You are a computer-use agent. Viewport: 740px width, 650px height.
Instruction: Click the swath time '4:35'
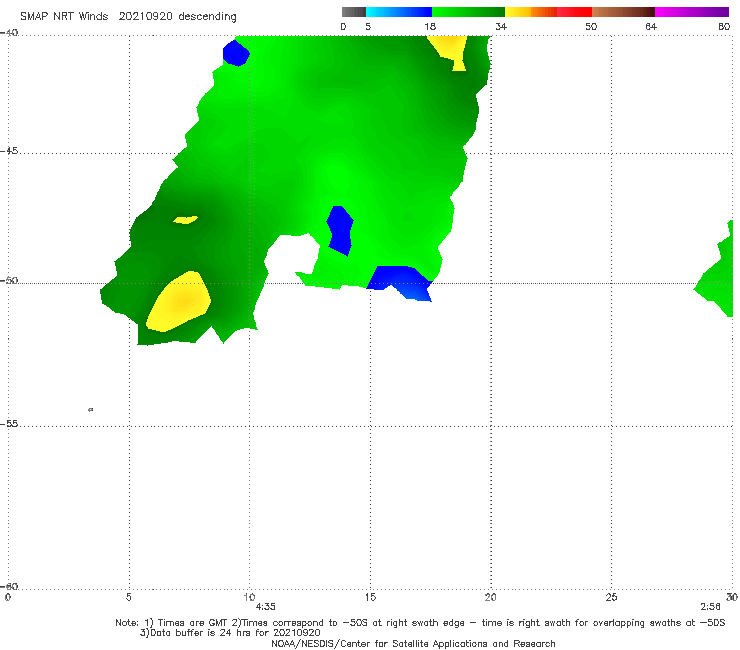[266, 607]
